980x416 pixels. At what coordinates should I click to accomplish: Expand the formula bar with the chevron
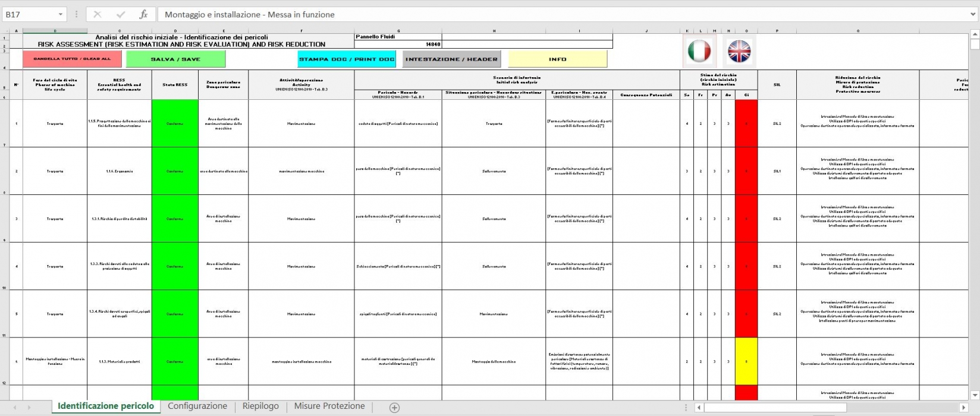(x=974, y=14)
